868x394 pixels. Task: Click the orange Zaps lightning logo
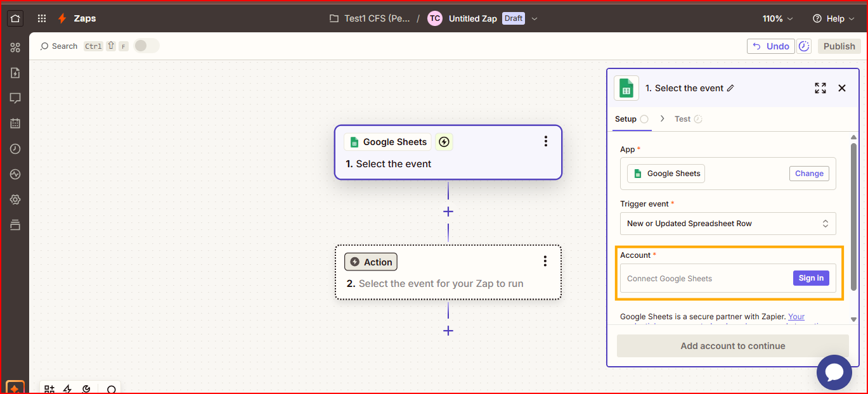(x=62, y=18)
